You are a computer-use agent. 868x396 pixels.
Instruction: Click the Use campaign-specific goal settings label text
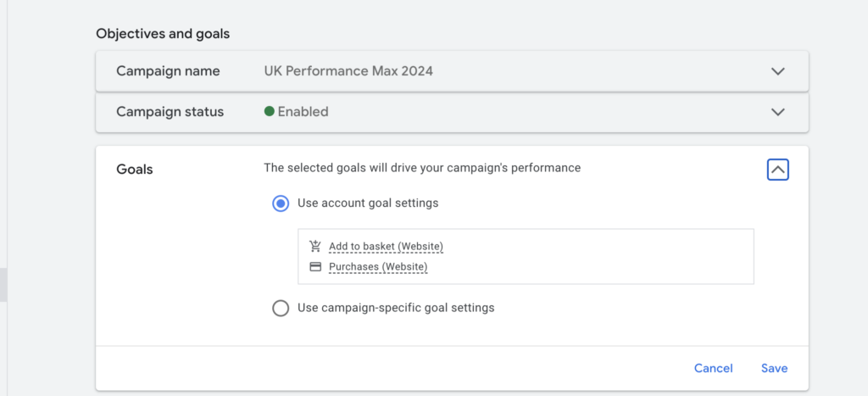[396, 307]
